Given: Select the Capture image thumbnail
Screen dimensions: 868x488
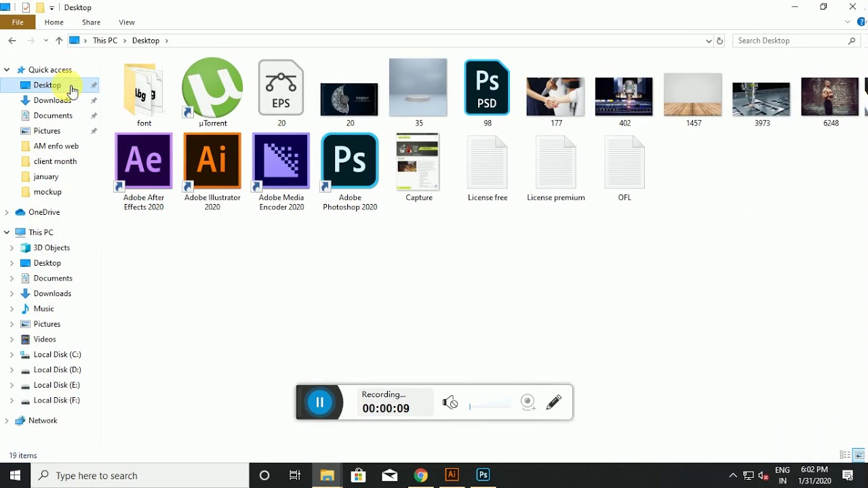Looking at the screenshot, I should (418, 162).
